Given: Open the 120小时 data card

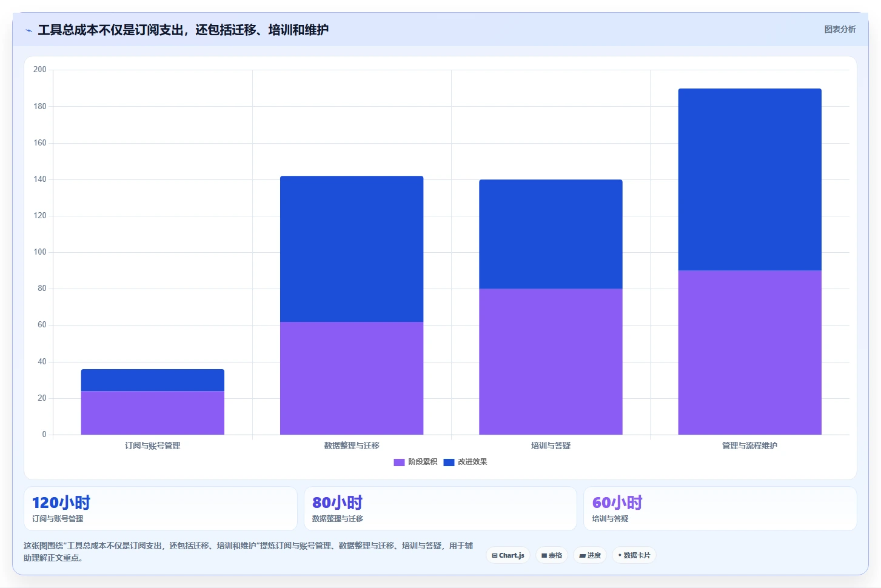Looking at the screenshot, I should (161, 509).
